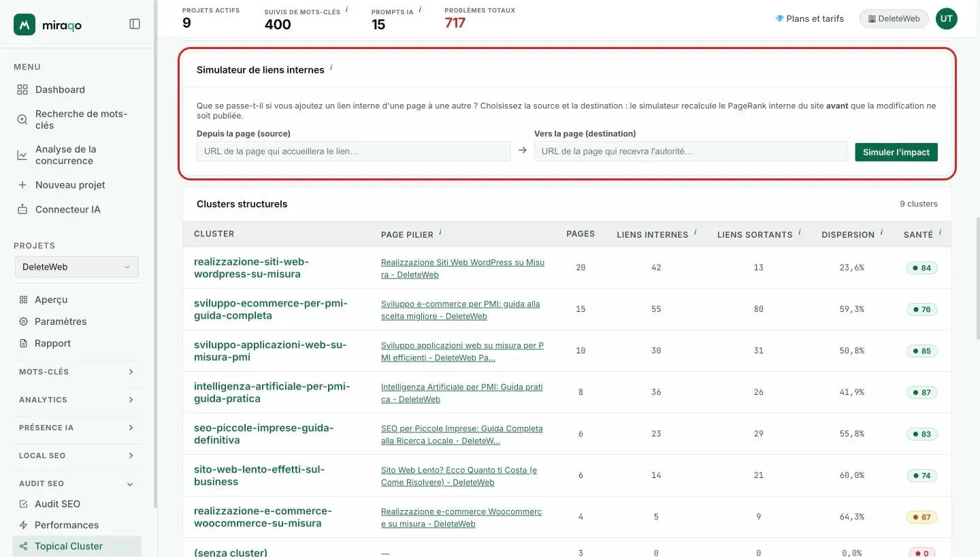Click the Performances lightning icon
The height and width of the screenshot is (557, 980).
coord(23,525)
